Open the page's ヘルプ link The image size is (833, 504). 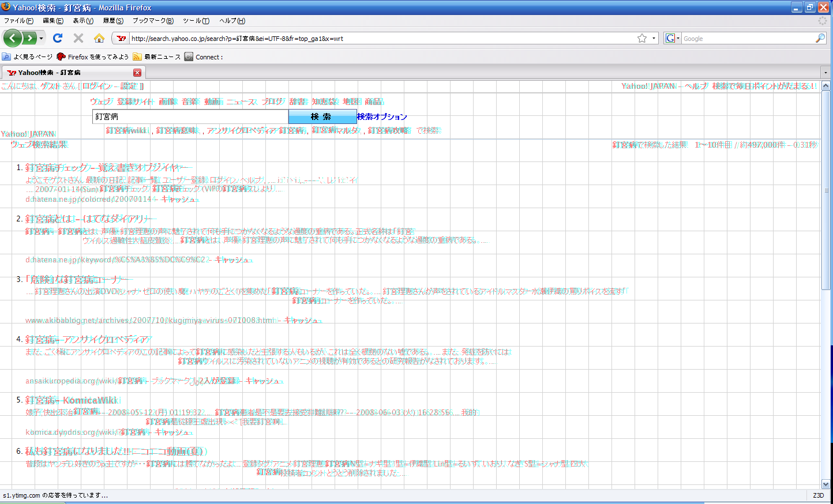[696, 86]
